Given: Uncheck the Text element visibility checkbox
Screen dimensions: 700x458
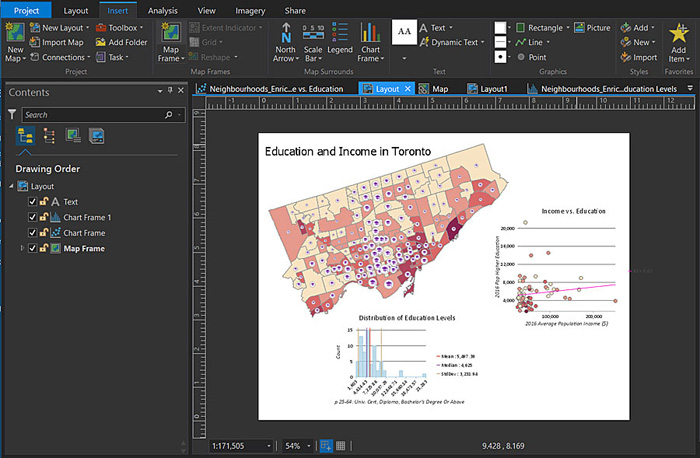Looking at the screenshot, I should click(x=33, y=202).
